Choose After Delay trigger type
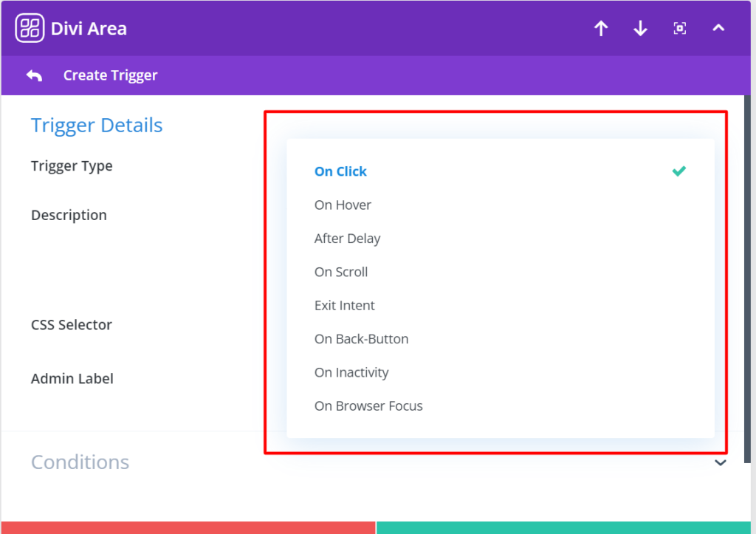The height and width of the screenshot is (534, 756). [x=500, y=239]
